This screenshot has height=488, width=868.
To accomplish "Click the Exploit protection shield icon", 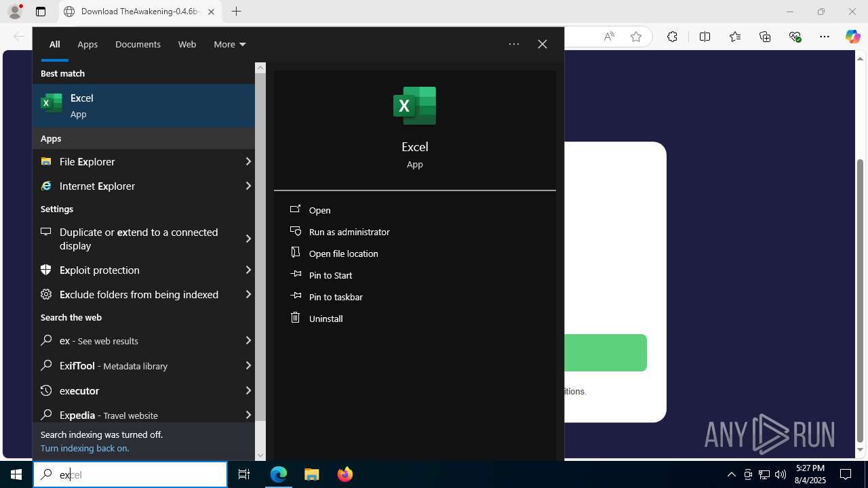I will (x=46, y=270).
